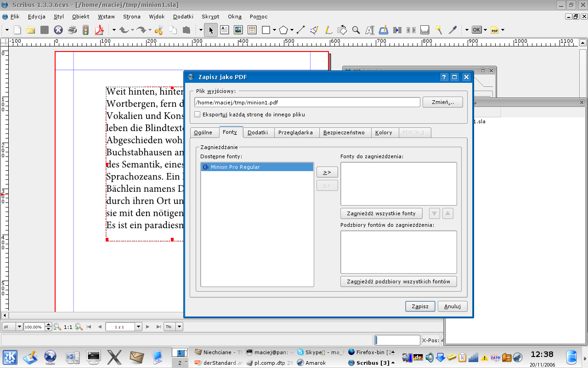Click 'Zagnieźdź wszystkie fonty' button
Image resolution: width=588 pixels, height=368 pixels.
tap(381, 213)
